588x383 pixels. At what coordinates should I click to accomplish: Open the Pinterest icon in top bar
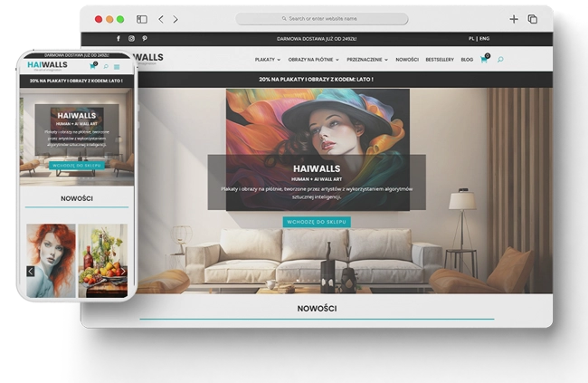click(145, 38)
